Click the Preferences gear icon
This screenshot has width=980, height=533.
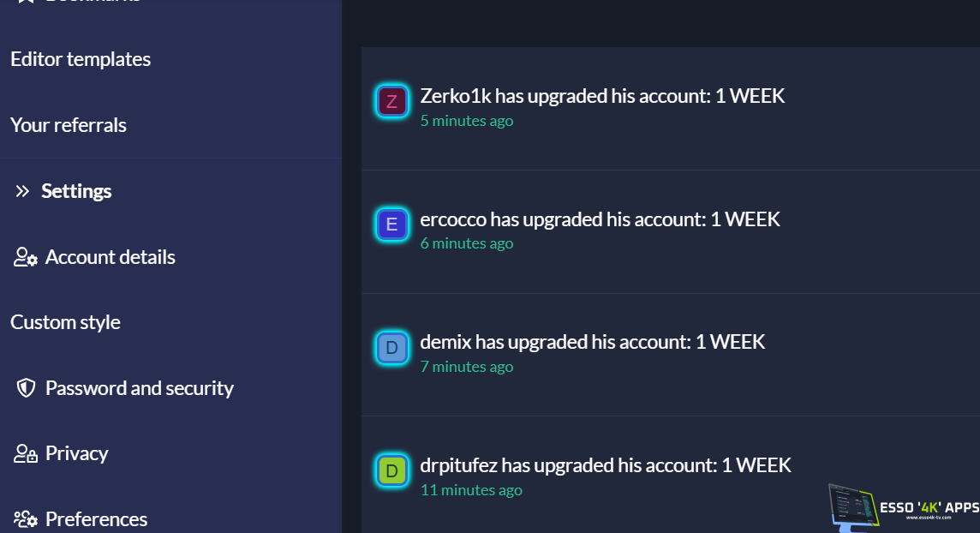(x=26, y=519)
